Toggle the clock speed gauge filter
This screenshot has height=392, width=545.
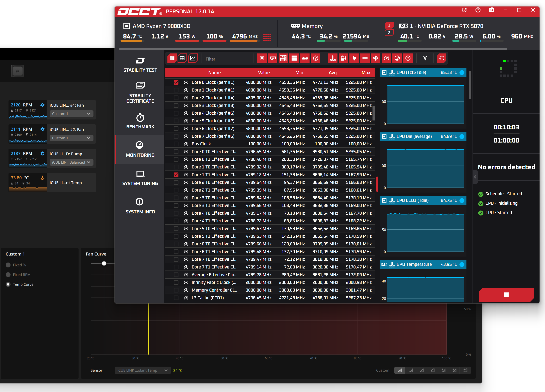click(x=386, y=58)
